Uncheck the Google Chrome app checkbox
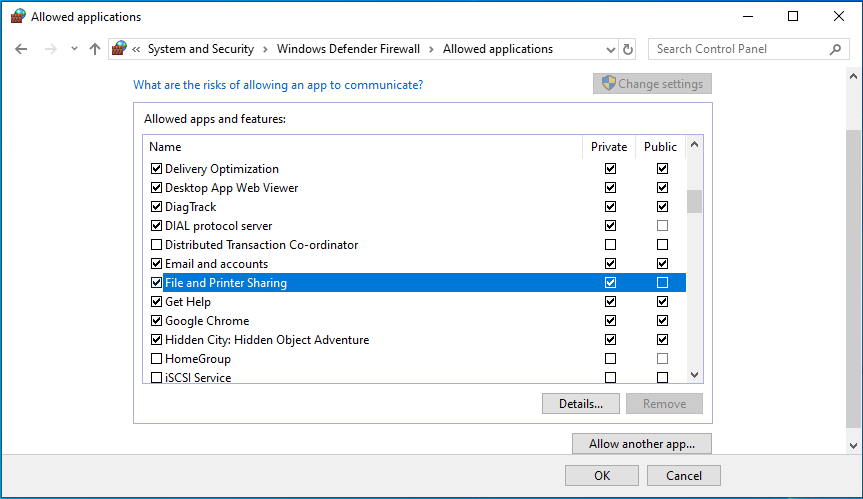The height and width of the screenshot is (499, 863). pos(156,321)
